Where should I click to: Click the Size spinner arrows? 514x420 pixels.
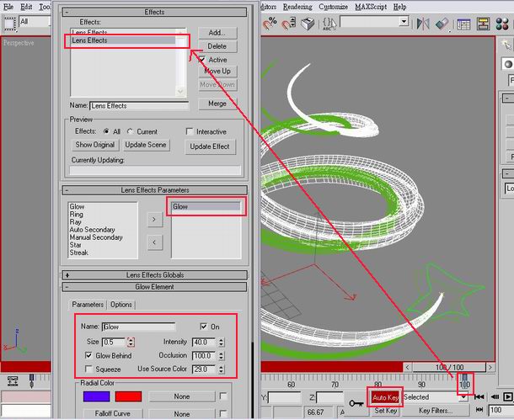coord(131,342)
